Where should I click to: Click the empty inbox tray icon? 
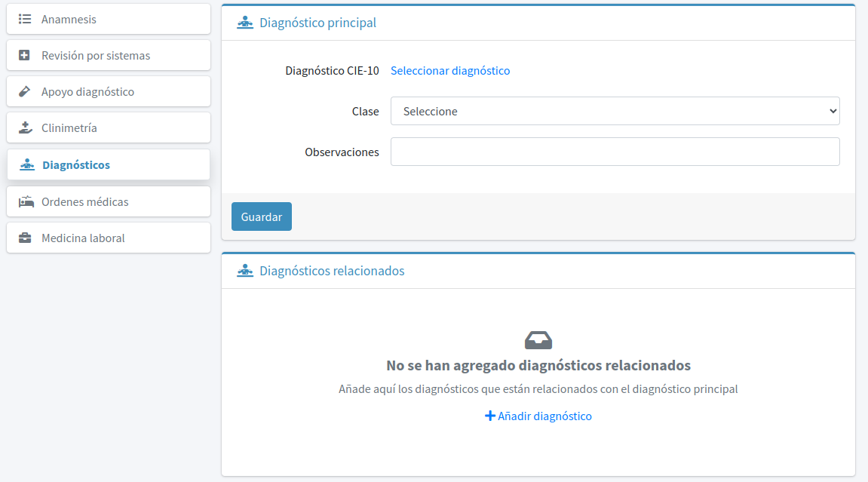[538, 340]
